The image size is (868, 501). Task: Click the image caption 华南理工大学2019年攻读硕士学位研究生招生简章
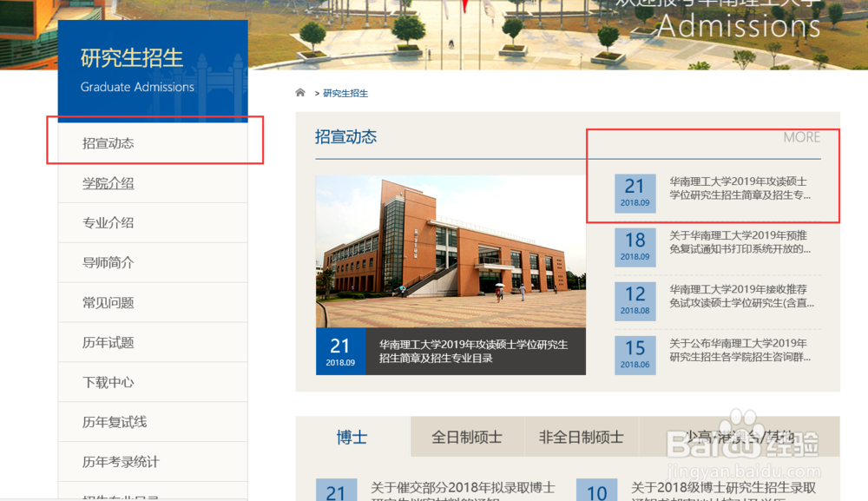pyautogui.click(x=473, y=351)
